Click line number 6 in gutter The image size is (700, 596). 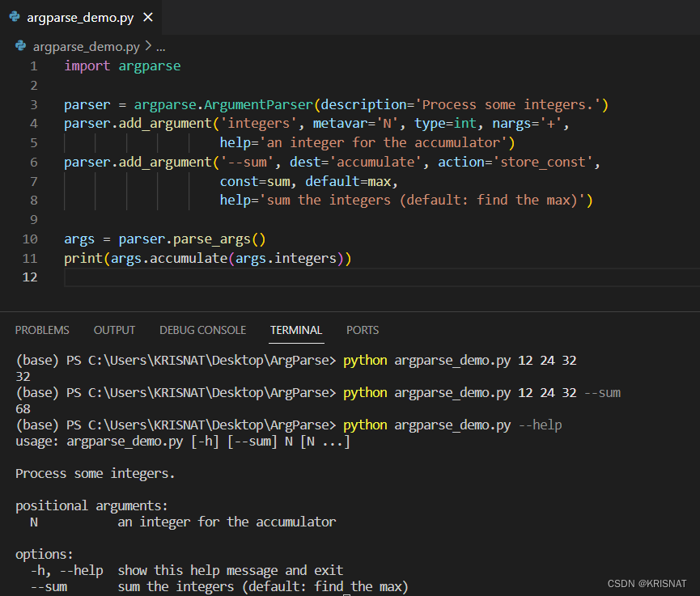(34, 163)
